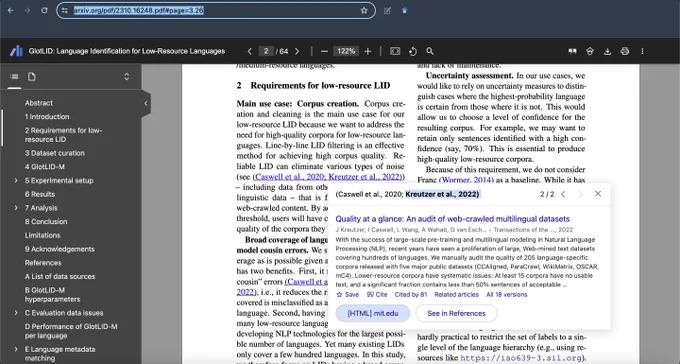Open the edit/note extension icon
Viewport: 680px width, 364px height.
tap(387, 10)
